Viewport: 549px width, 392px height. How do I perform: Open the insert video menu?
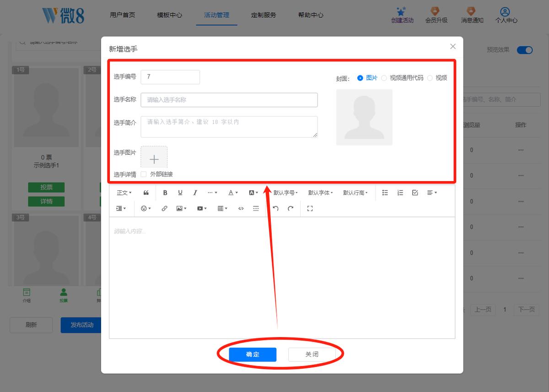(202, 209)
